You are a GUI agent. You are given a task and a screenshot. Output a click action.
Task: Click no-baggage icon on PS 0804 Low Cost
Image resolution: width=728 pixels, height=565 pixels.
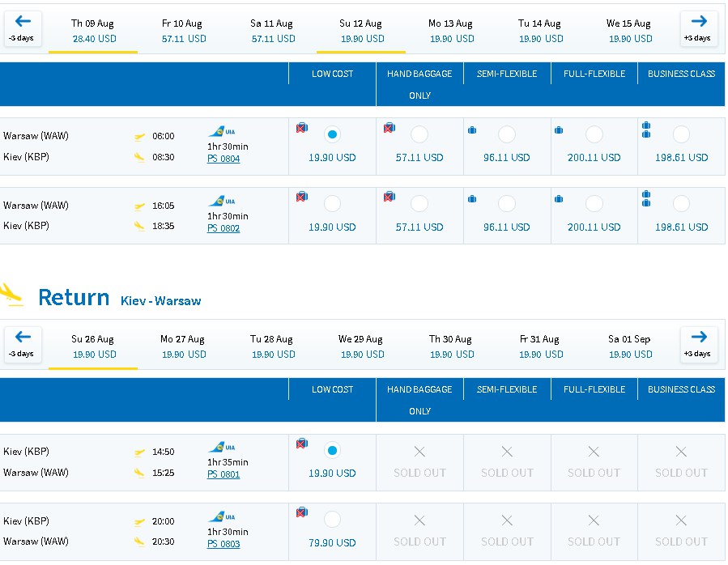coord(302,128)
